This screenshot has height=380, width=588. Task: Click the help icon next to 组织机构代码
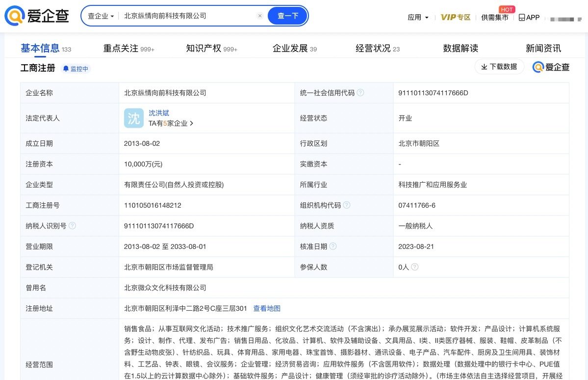(x=347, y=205)
